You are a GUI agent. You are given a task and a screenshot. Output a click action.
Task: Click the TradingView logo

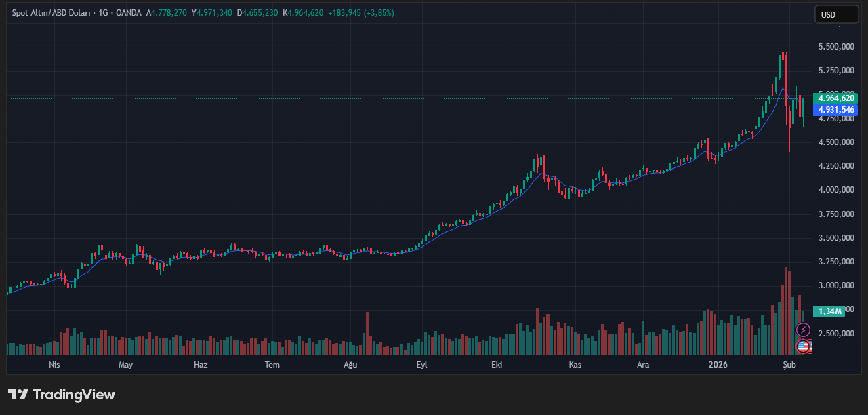[x=62, y=395]
